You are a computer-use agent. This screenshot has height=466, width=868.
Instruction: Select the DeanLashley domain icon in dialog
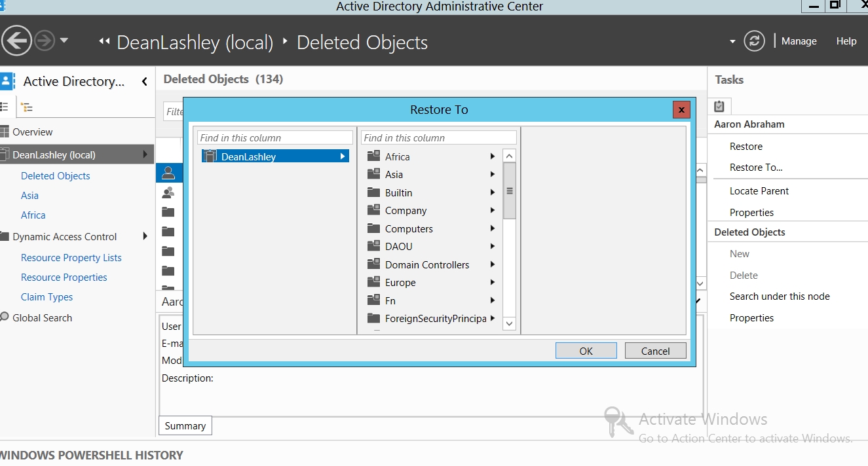[210, 156]
